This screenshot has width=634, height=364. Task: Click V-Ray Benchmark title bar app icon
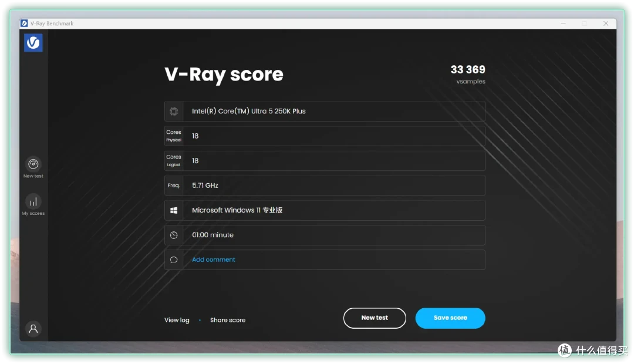[24, 23]
